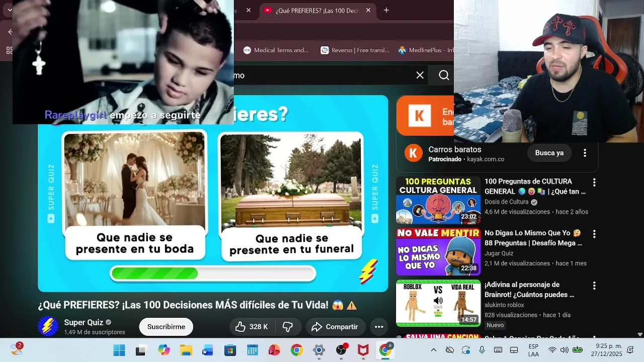Screen dimensions: 644x362
Task: Open the weather widget with notification badge
Action: click(x=17, y=349)
